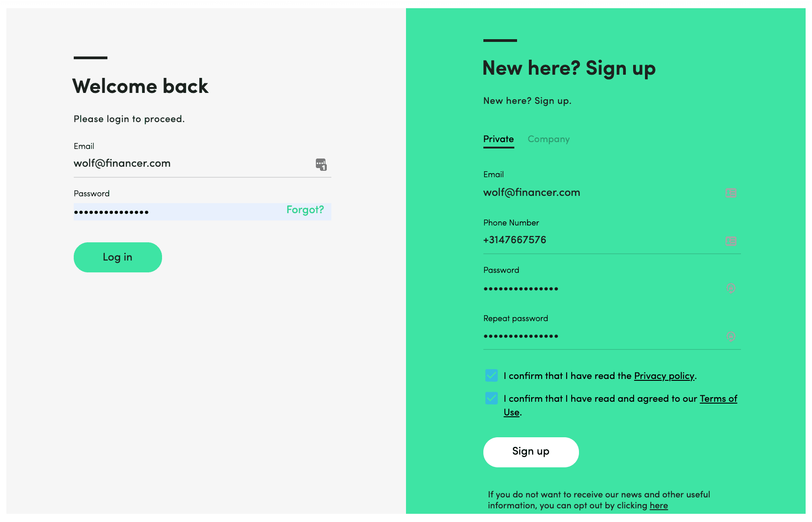Toggle the Privacy policy confirmation checkbox
The height and width of the screenshot is (522, 812).
[x=492, y=376]
